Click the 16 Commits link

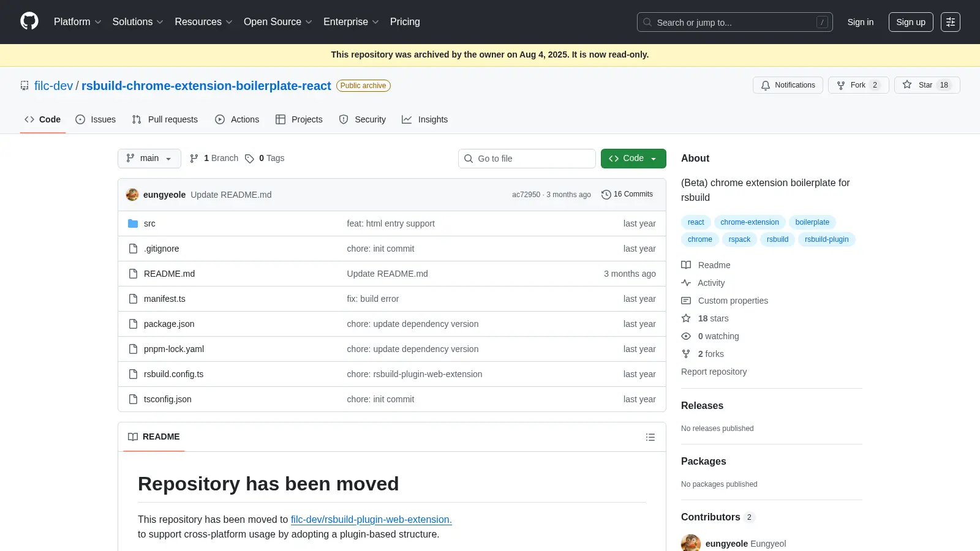(627, 194)
